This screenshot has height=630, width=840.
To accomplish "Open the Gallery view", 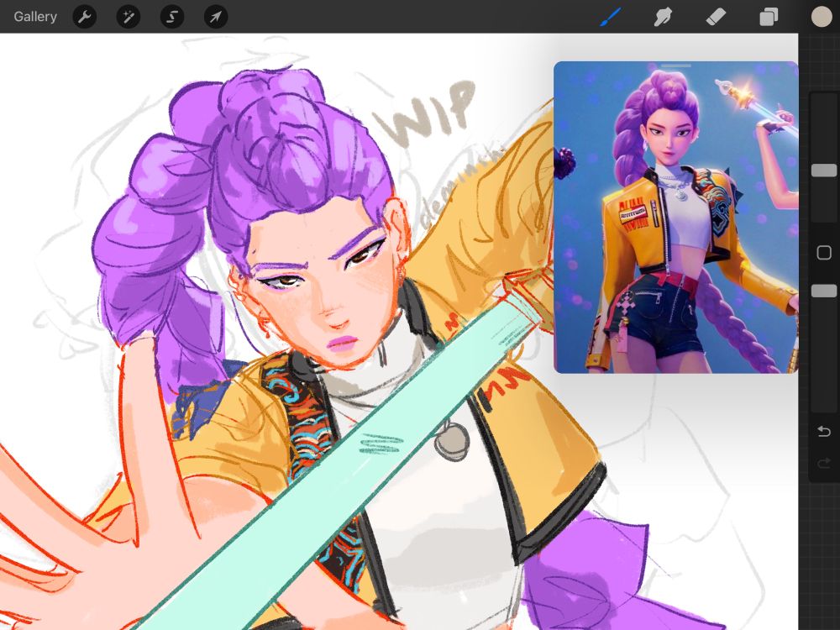I will coord(35,17).
